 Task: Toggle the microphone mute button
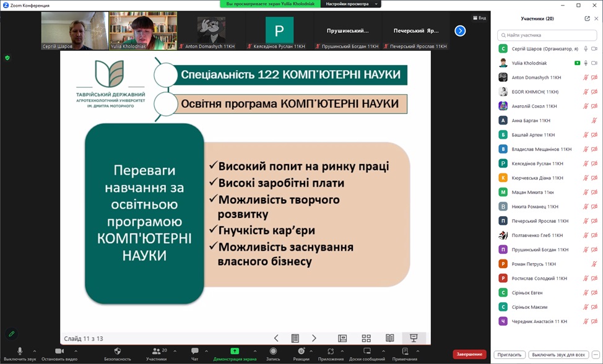click(20, 350)
